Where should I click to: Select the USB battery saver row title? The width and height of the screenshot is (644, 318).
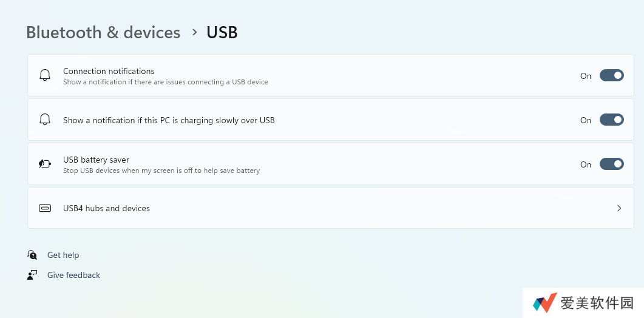(96, 160)
